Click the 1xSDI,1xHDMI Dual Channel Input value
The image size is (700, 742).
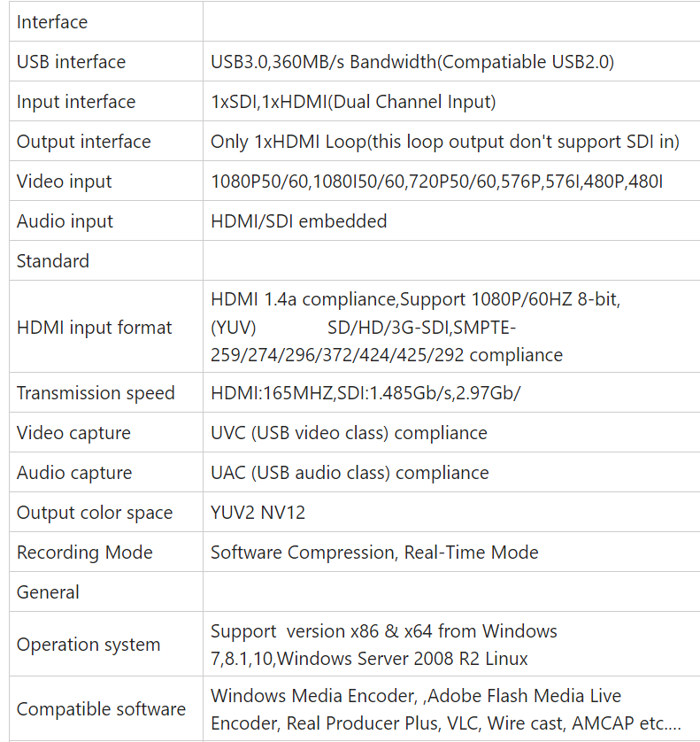pyautogui.click(x=353, y=102)
